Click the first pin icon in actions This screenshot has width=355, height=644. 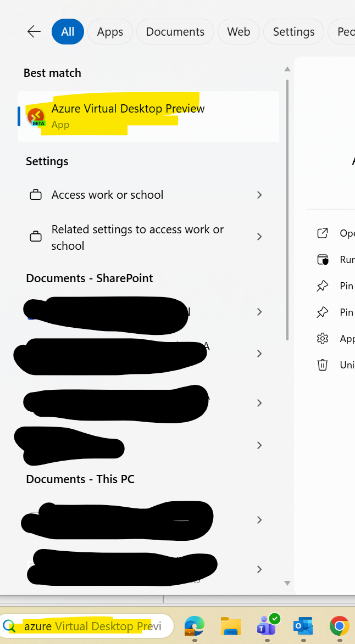point(323,286)
